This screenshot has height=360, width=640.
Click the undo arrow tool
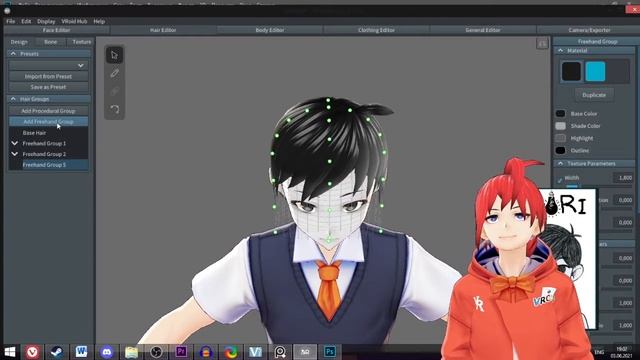[x=114, y=109]
